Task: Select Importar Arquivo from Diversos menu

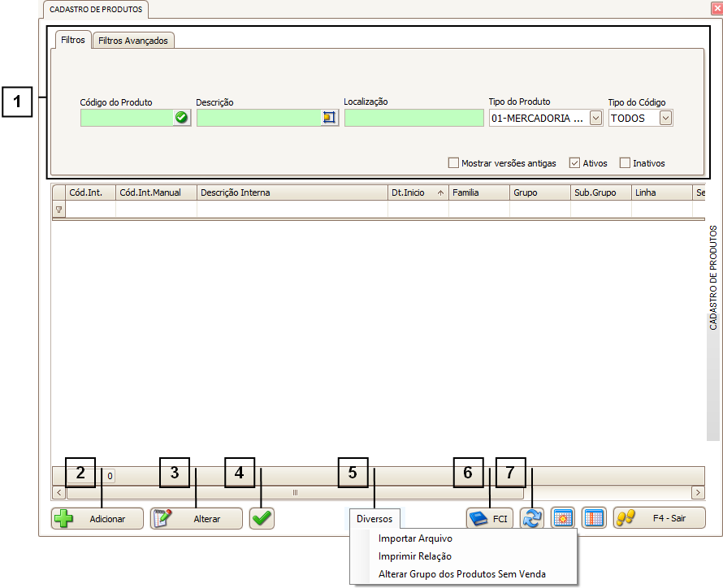Action: (x=415, y=538)
